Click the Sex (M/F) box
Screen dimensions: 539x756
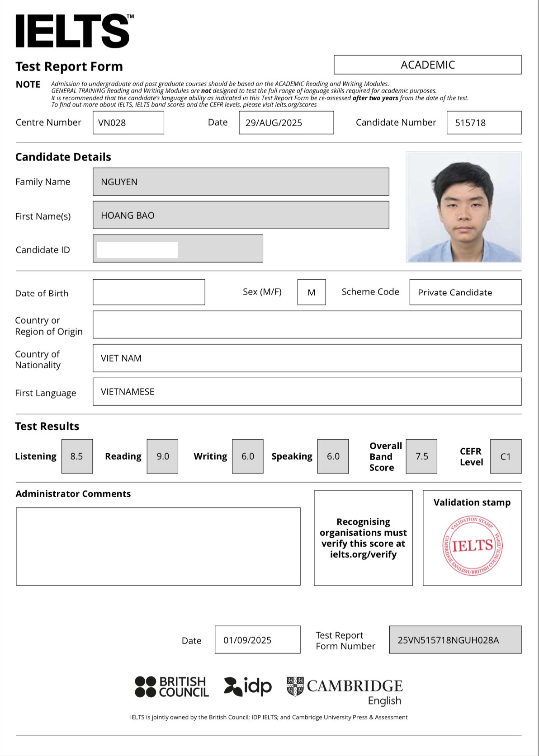click(x=312, y=292)
